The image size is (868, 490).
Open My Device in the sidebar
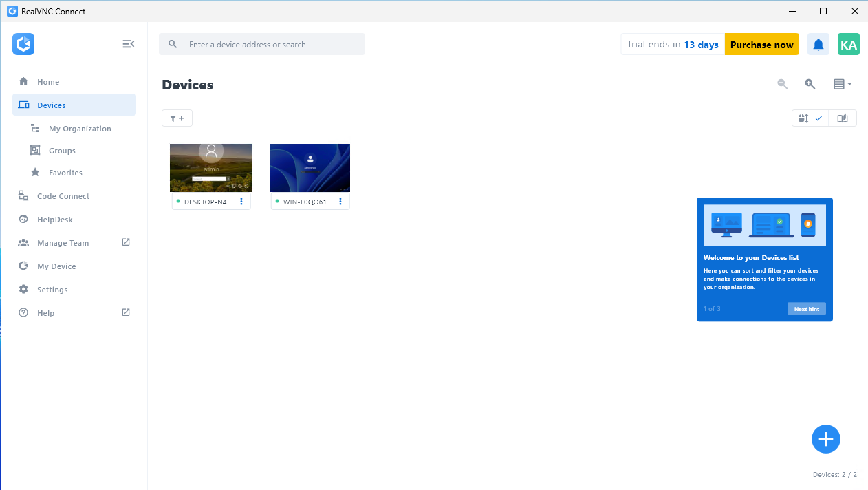tap(56, 266)
